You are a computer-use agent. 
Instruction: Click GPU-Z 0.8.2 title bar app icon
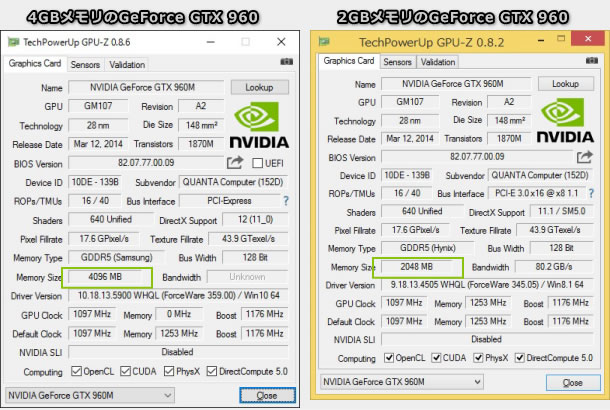(324, 42)
